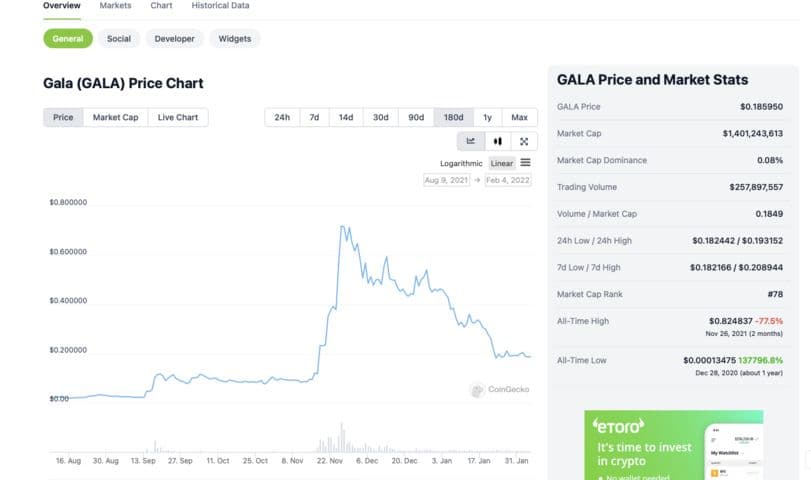Toggle the Linear scale option
The image size is (811, 480).
(x=502, y=163)
